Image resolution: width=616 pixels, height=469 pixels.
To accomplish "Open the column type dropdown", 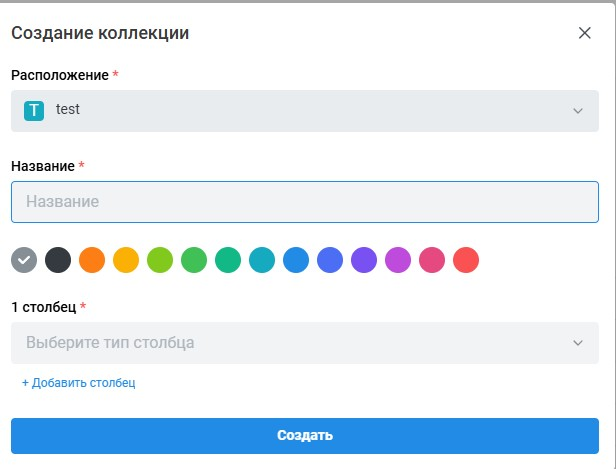I will [x=305, y=343].
